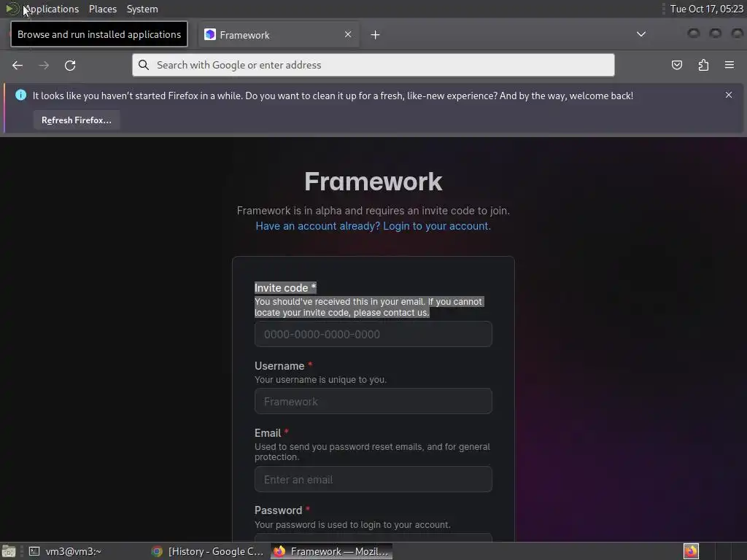Open a new tab with plus icon
Viewport: 747px width, 560px height.
click(375, 35)
